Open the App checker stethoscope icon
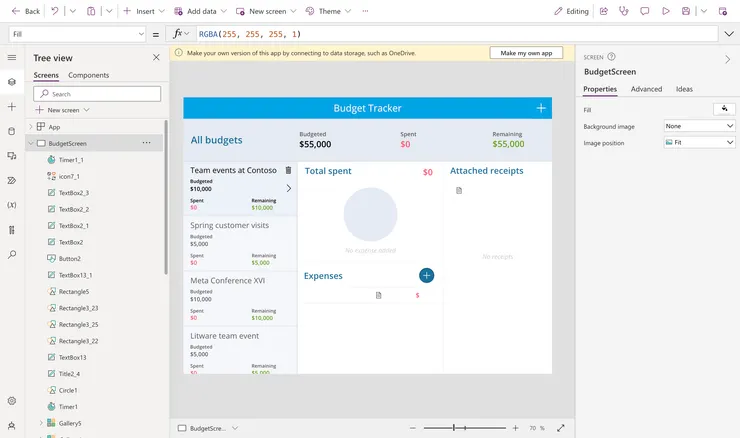This screenshot has height=438, width=740. click(624, 11)
